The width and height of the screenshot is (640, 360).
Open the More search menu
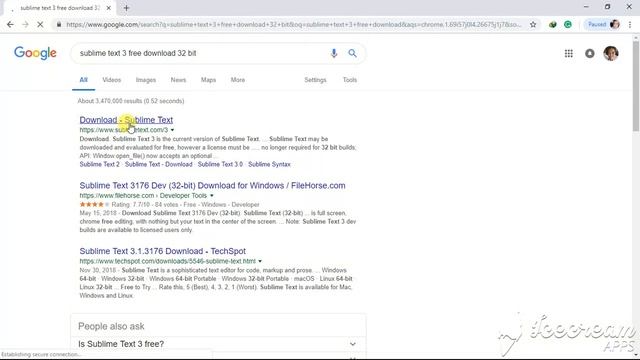(x=238, y=80)
